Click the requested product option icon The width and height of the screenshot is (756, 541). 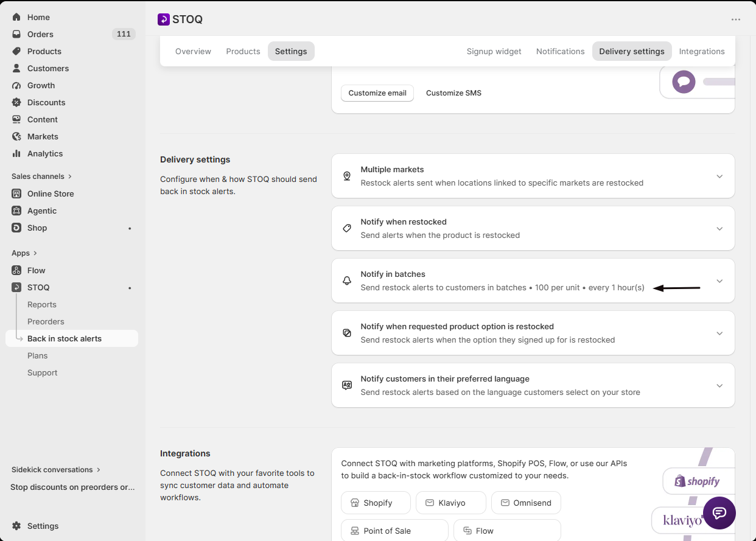coord(347,333)
